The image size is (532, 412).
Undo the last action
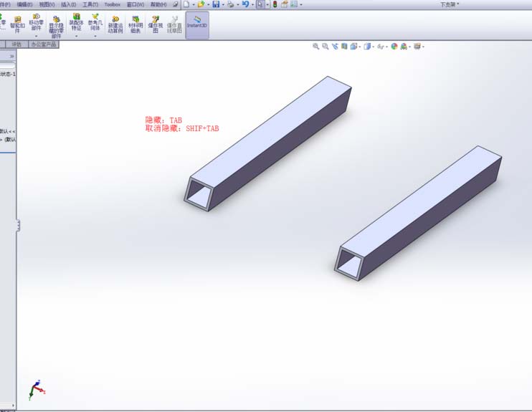(245, 4)
